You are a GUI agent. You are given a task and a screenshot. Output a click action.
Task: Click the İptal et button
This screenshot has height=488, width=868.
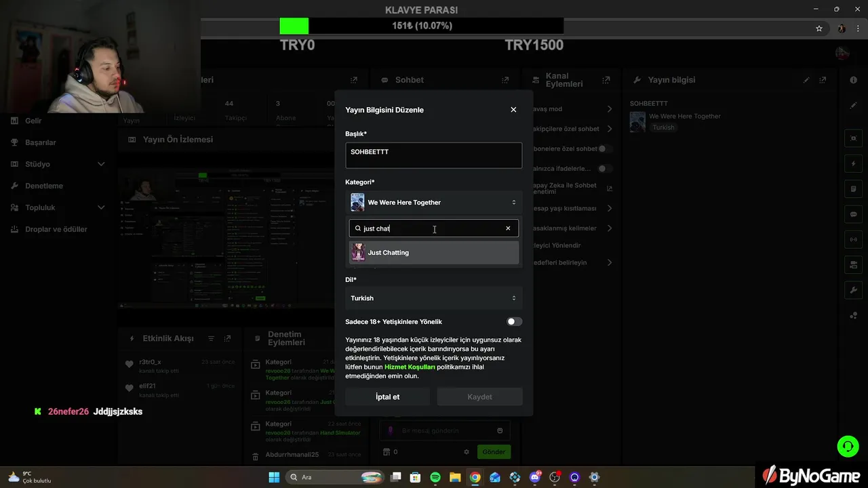(x=387, y=397)
